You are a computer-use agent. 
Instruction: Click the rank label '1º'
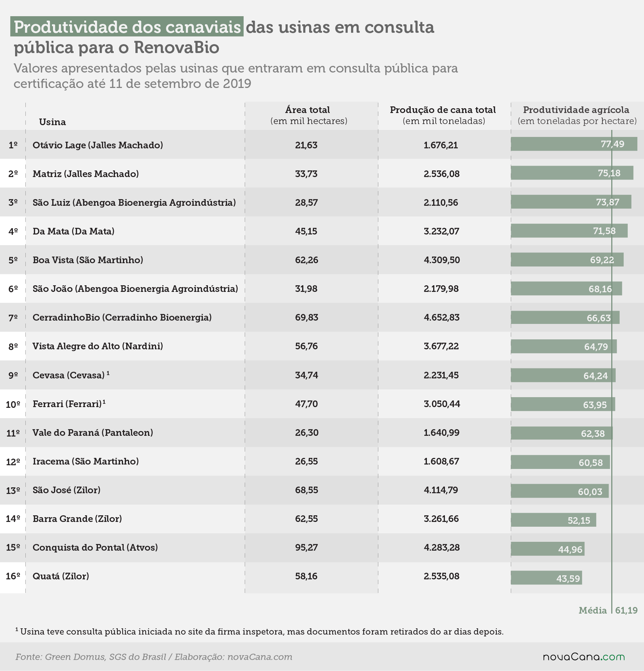point(13,145)
